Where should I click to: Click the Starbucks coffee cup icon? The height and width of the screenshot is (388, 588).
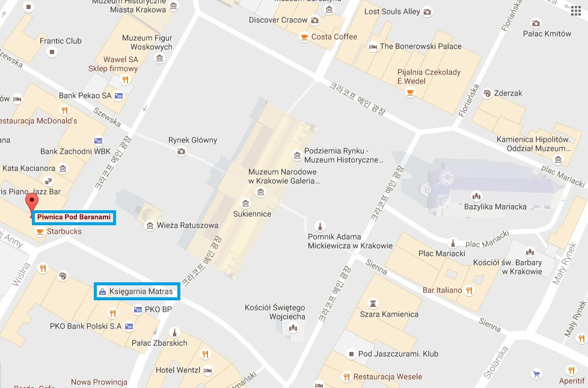click(39, 232)
